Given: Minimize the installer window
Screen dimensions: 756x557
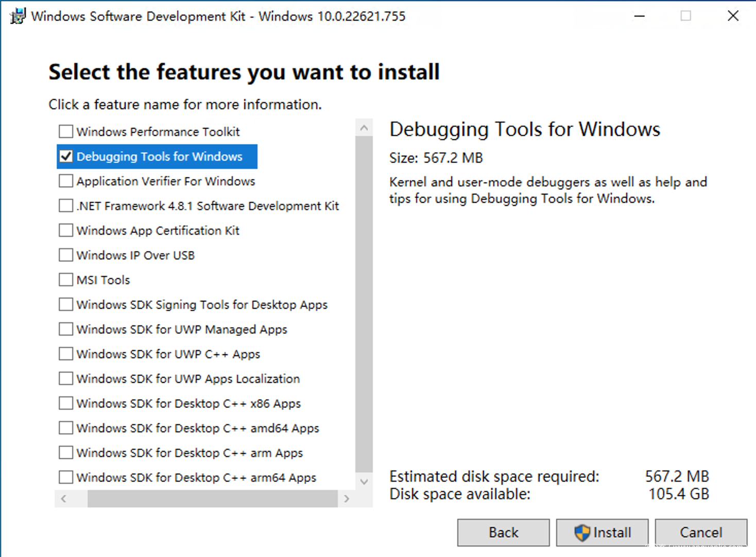Looking at the screenshot, I should (640, 16).
